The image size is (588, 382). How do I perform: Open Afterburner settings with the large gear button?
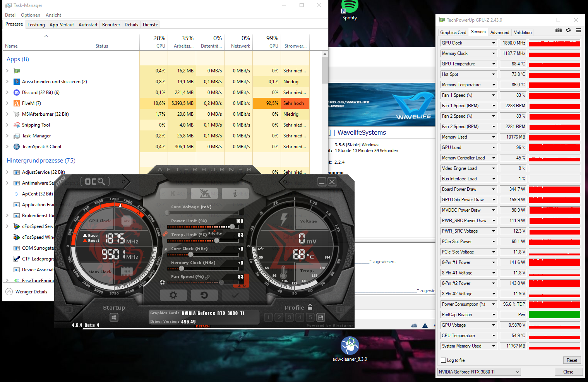(x=173, y=295)
